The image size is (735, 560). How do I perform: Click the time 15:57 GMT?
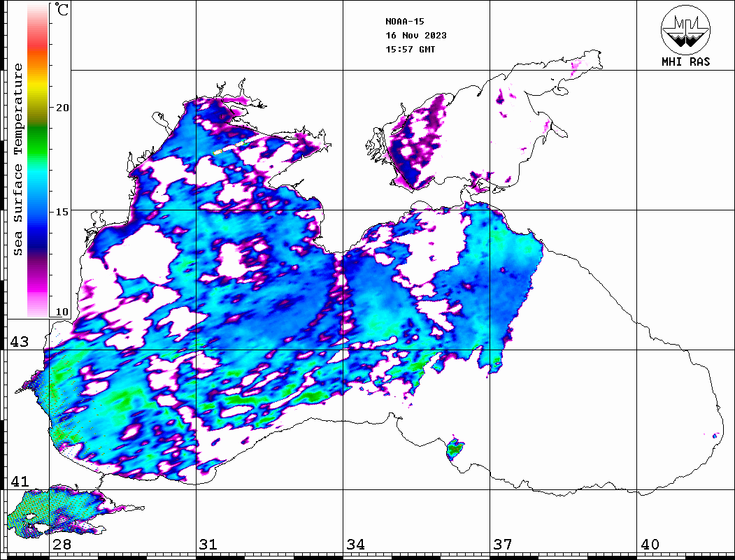[x=411, y=50]
